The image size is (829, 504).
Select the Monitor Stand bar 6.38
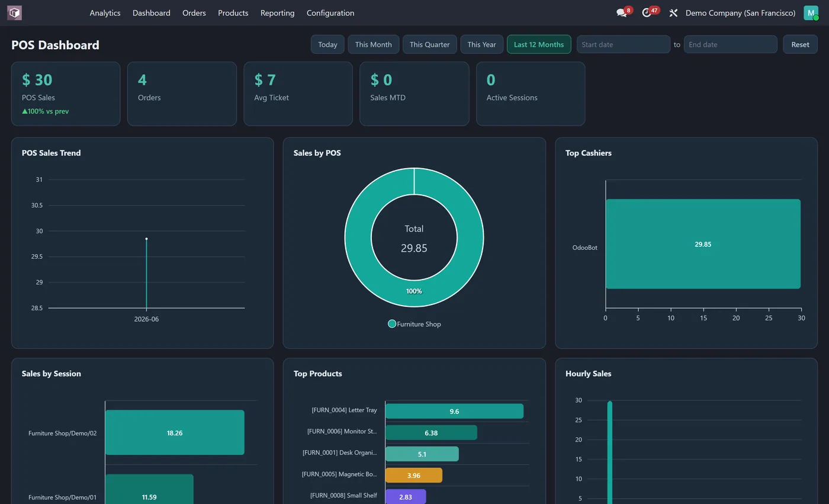pyautogui.click(x=431, y=432)
